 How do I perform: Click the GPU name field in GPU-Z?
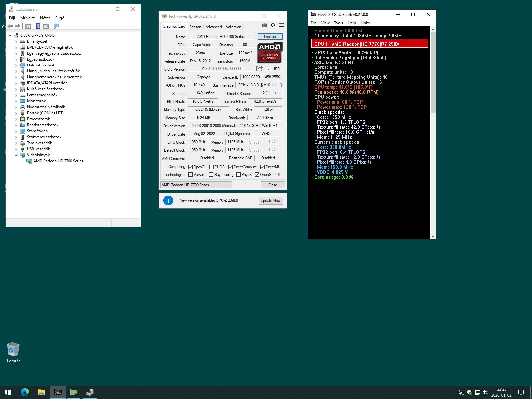[221, 37]
